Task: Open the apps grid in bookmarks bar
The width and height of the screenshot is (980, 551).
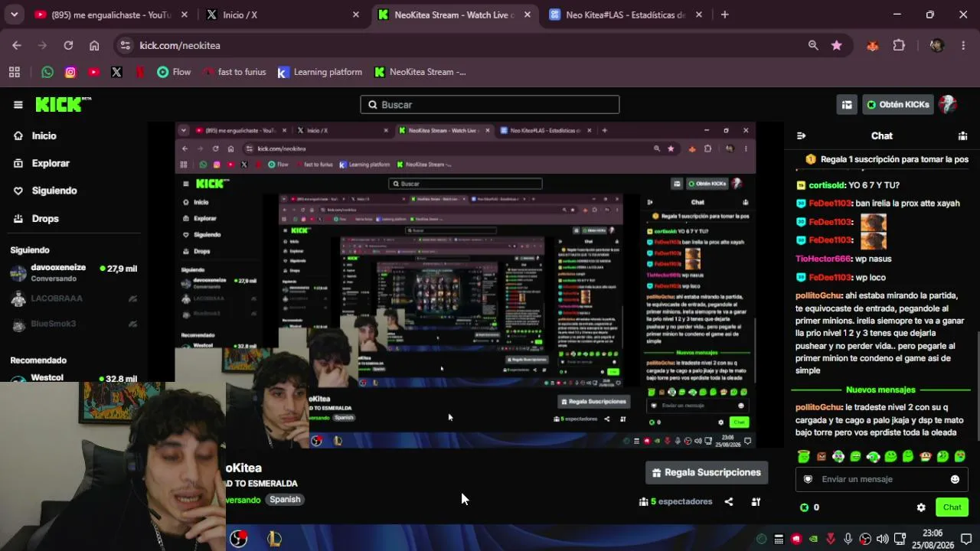Action: coord(14,72)
